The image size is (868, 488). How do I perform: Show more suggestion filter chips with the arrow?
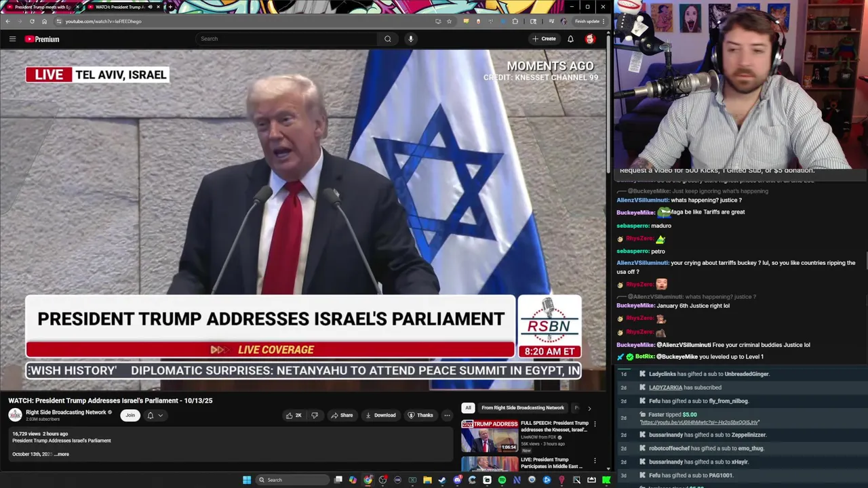(x=589, y=408)
